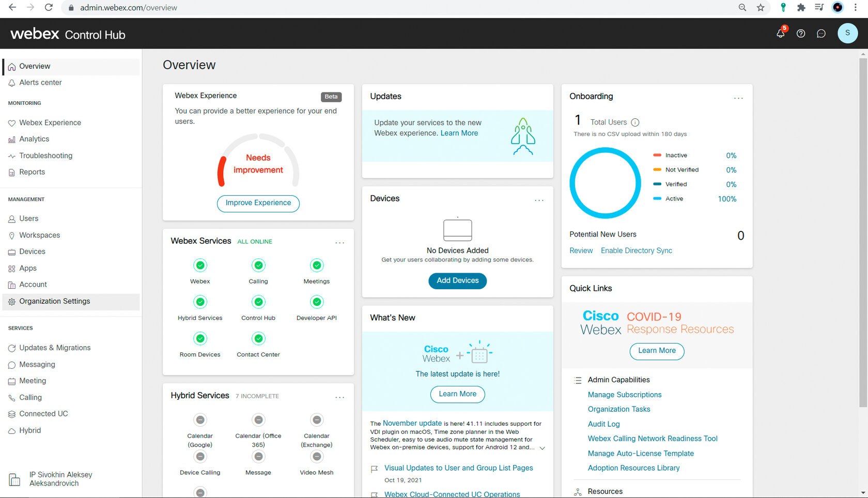Navigate to Workspaces management
The width and height of the screenshot is (868, 498).
pyautogui.click(x=39, y=235)
